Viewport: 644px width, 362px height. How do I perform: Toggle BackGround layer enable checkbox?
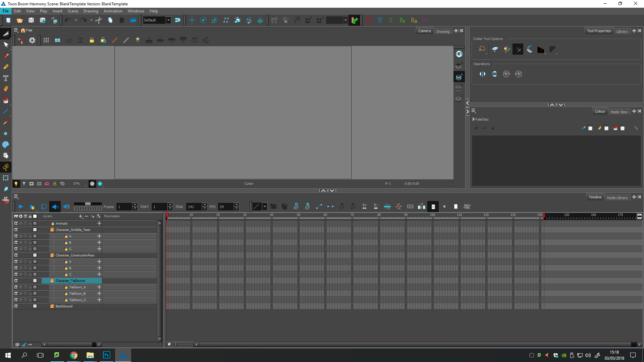[35, 306]
